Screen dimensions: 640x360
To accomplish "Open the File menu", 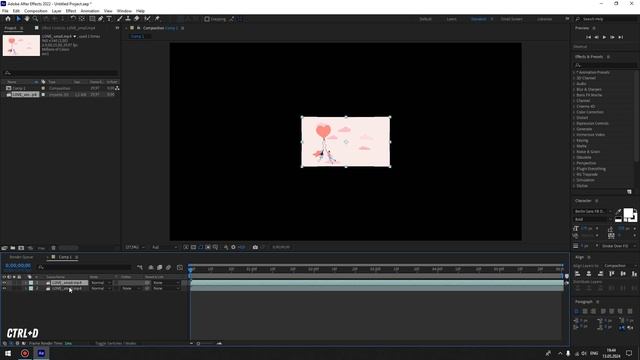I will 5,11.
